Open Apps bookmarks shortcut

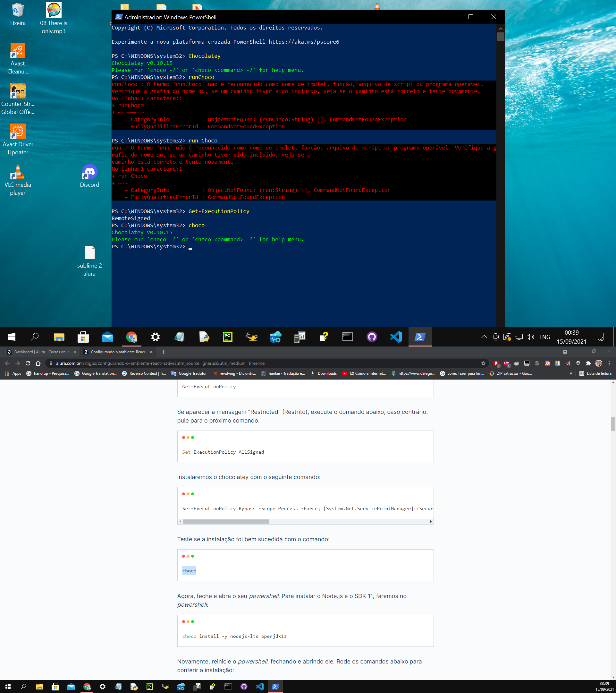(13, 373)
